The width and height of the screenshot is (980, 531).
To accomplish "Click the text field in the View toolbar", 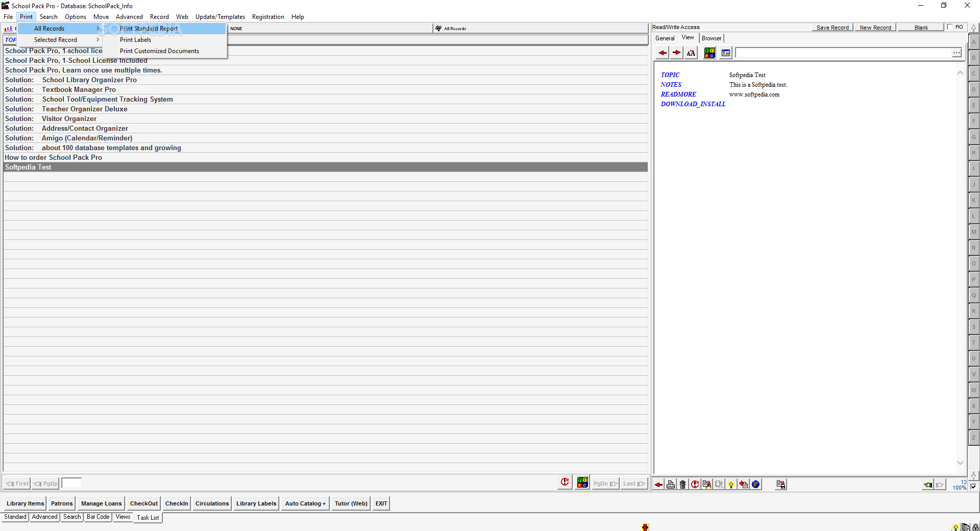I will 843,53.
